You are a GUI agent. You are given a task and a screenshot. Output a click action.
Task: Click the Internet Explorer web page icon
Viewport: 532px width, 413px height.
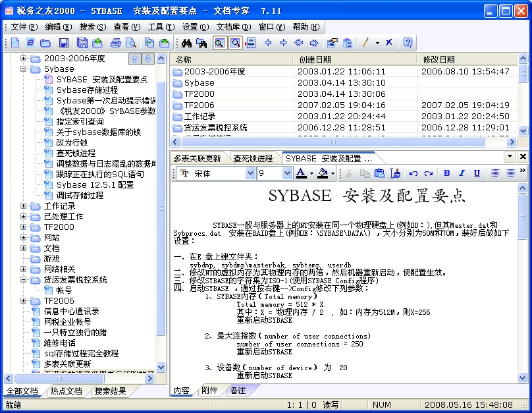[30, 43]
